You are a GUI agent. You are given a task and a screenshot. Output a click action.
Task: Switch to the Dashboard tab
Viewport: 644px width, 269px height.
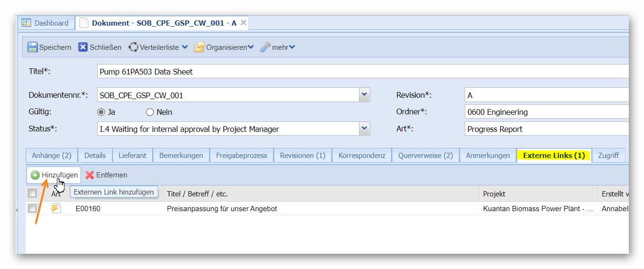[46, 23]
